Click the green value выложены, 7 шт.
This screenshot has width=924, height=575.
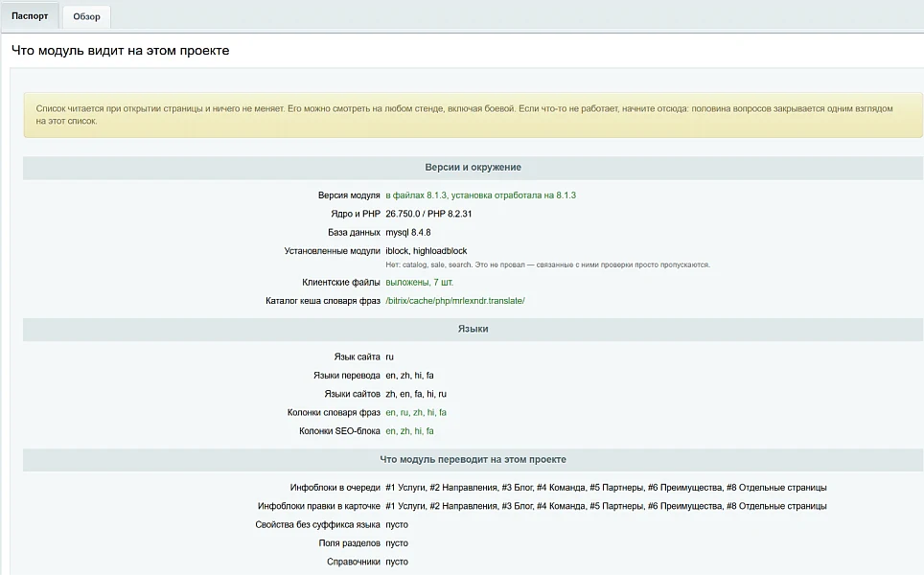(419, 282)
